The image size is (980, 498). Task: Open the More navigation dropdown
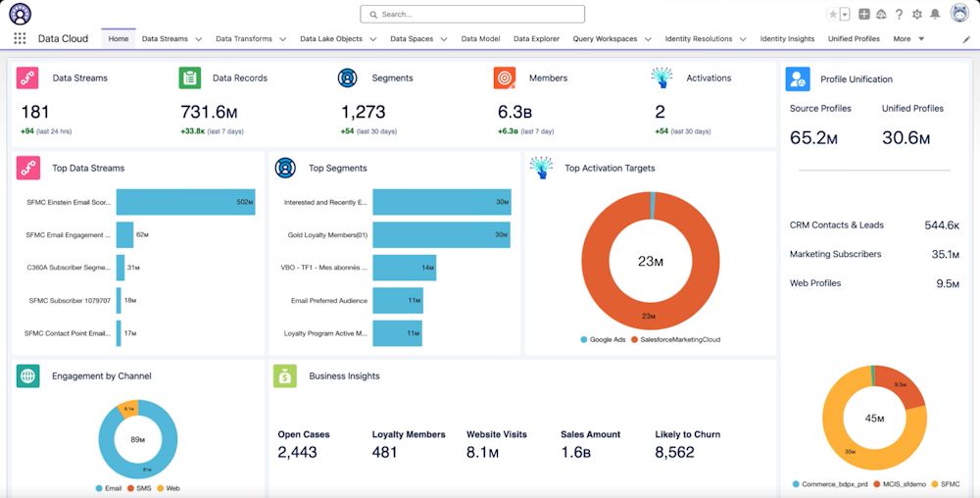tap(908, 39)
